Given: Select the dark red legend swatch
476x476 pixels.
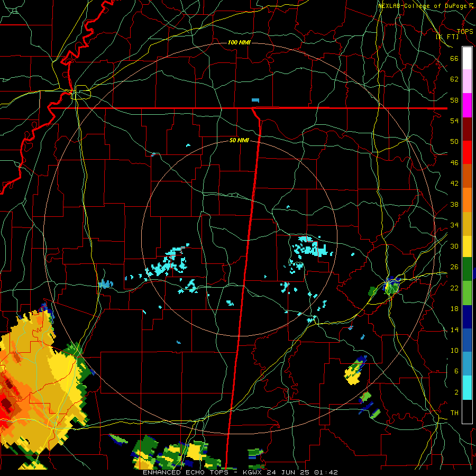Looking at the screenshot, I should (x=467, y=129).
